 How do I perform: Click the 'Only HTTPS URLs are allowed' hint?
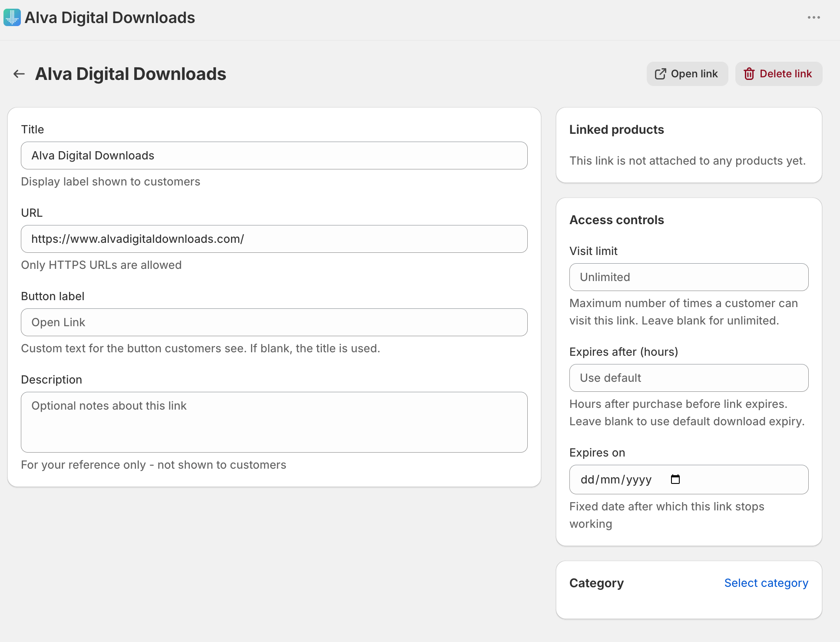pos(101,265)
